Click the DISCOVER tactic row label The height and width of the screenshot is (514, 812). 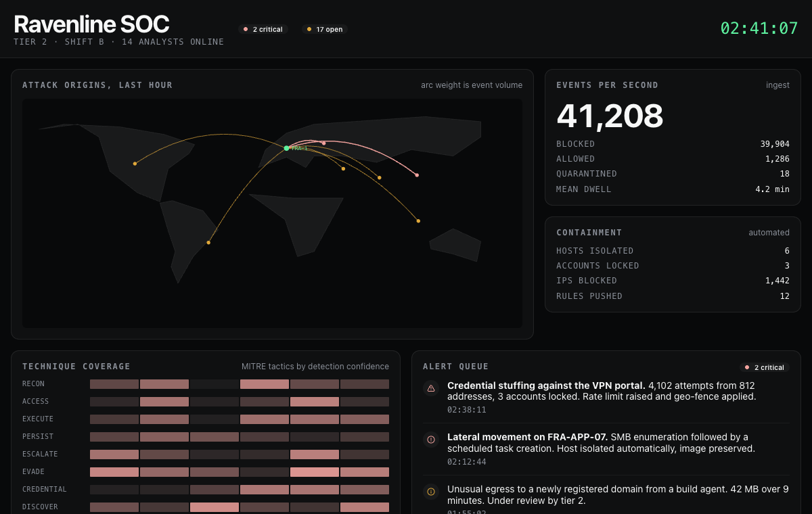pos(40,507)
